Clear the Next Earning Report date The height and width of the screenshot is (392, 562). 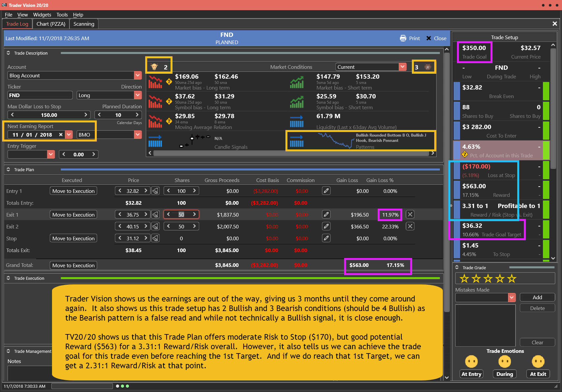pos(61,135)
